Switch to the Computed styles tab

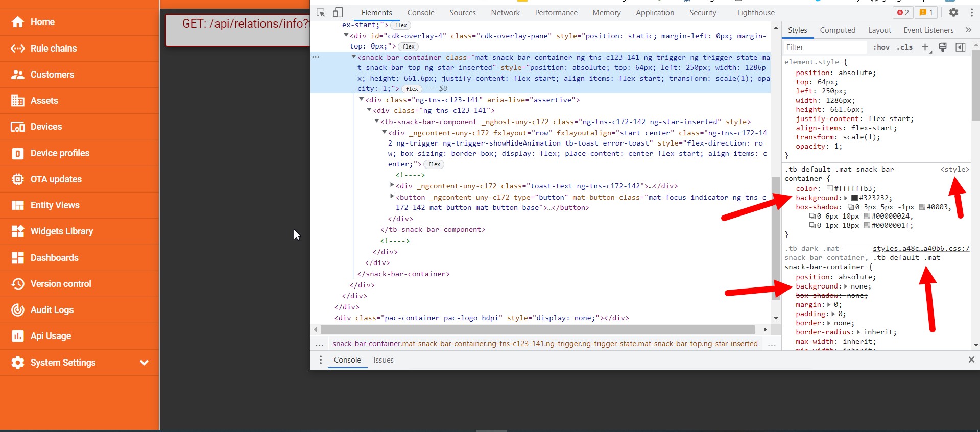point(838,30)
